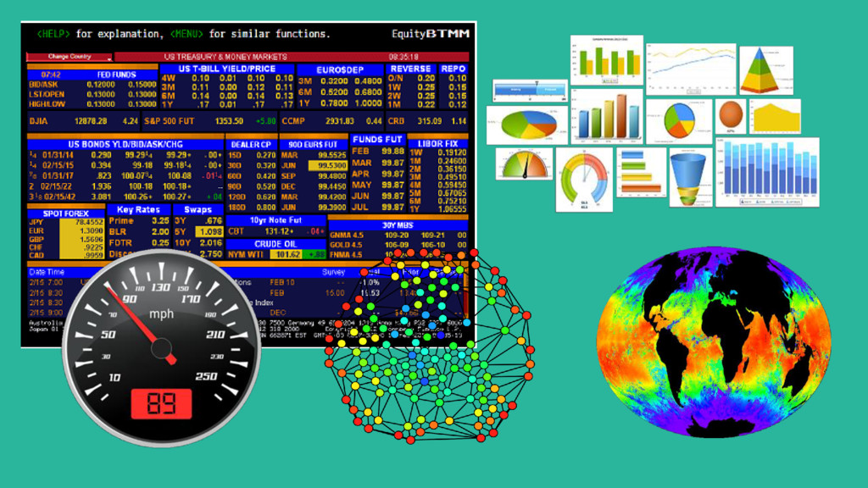
Task: Open the yellow area chart thumbnail
Action: coord(775,116)
